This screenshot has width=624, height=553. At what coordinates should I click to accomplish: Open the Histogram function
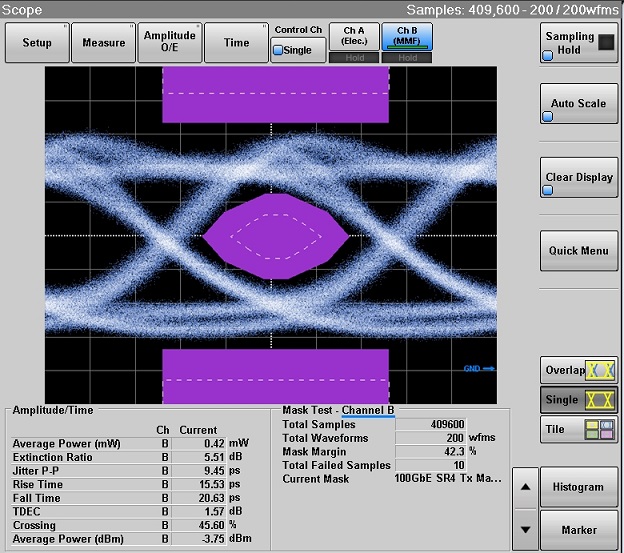[x=578, y=487]
